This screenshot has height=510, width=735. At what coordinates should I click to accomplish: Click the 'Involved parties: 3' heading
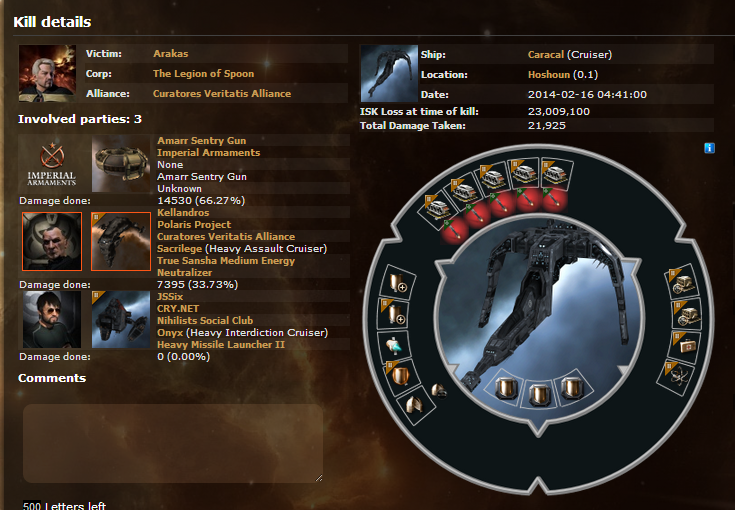[x=80, y=119]
